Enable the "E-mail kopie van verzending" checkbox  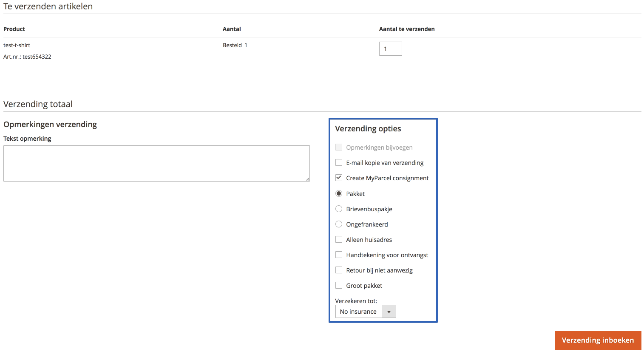[x=339, y=162]
